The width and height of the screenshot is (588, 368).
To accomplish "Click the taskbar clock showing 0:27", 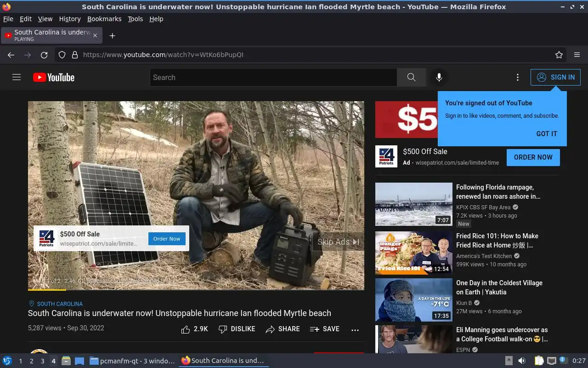I will [x=579, y=361].
